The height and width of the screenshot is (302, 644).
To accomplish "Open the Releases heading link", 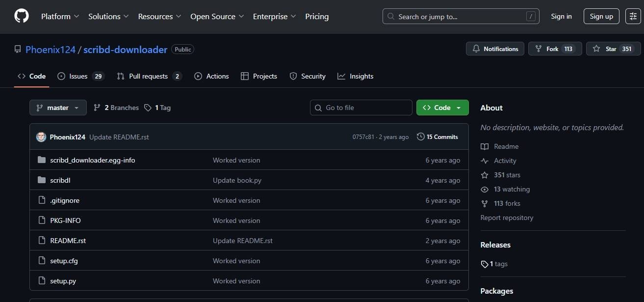I will pos(495,245).
